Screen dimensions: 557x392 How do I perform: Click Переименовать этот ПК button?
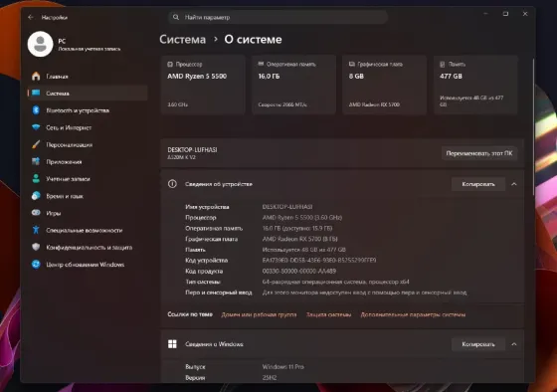(479, 153)
